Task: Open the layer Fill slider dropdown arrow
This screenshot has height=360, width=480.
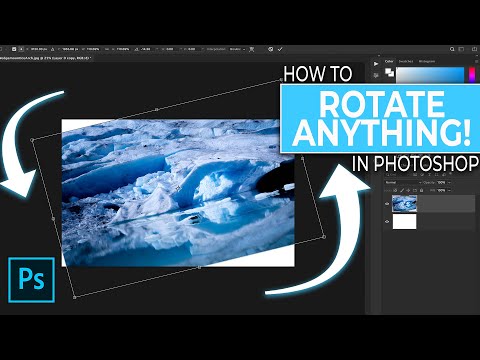Action: 449,190
